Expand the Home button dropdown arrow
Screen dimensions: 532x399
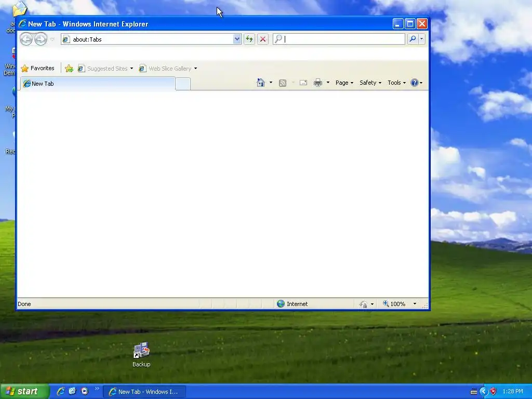[x=271, y=83]
